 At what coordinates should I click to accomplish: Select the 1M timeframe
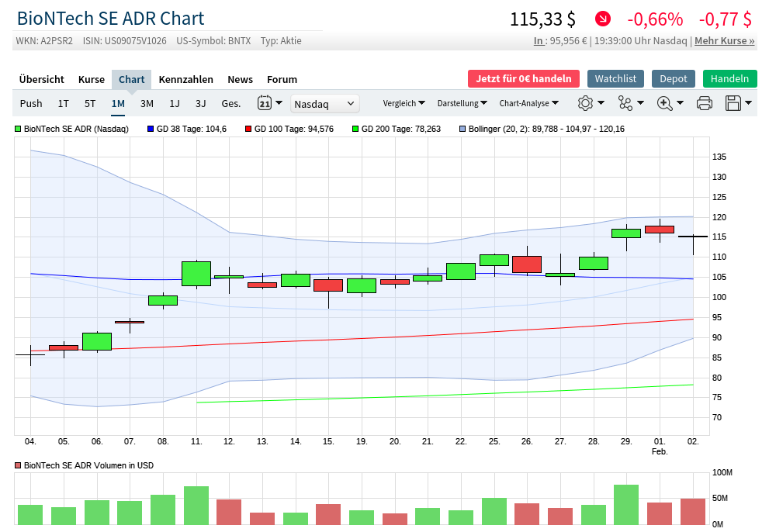pyautogui.click(x=118, y=103)
